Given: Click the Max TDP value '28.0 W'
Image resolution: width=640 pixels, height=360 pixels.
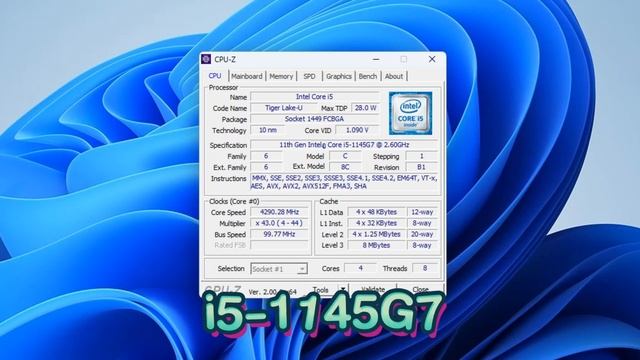Looking at the screenshot, I should [x=365, y=108].
